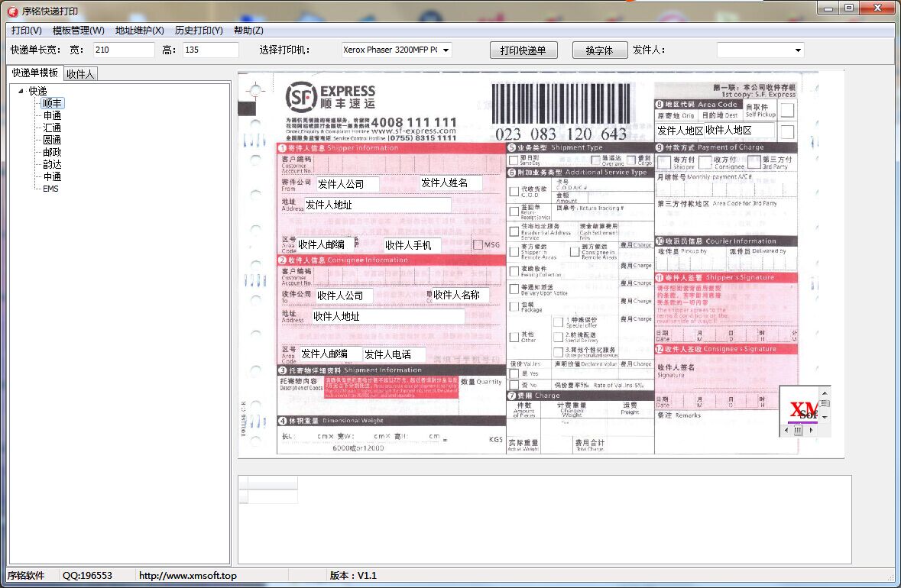The image size is (901, 588).
Task: Select the 收件人邮编 field label on waybill
Action: tap(325, 244)
